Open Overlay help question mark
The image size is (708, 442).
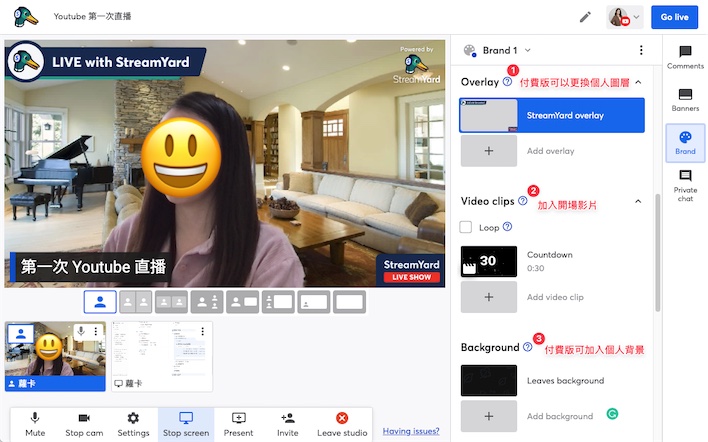coord(508,82)
